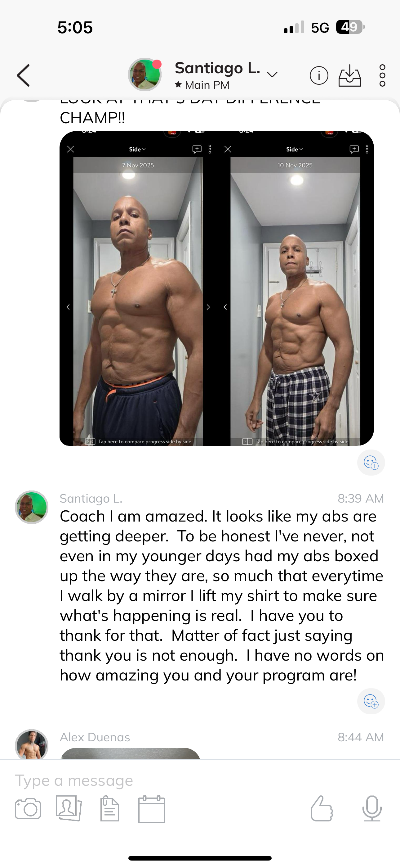Open the three-dot more options menu
400x868 pixels.
382,75
